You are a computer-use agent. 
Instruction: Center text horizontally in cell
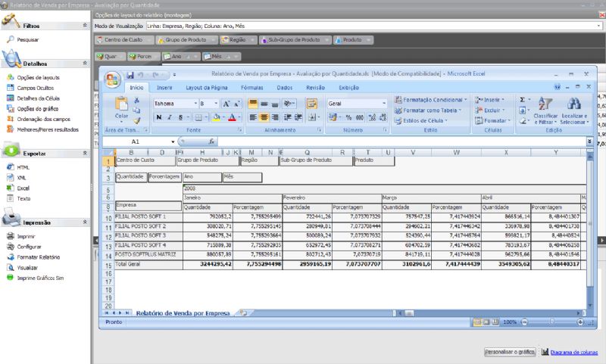pyautogui.click(x=264, y=117)
